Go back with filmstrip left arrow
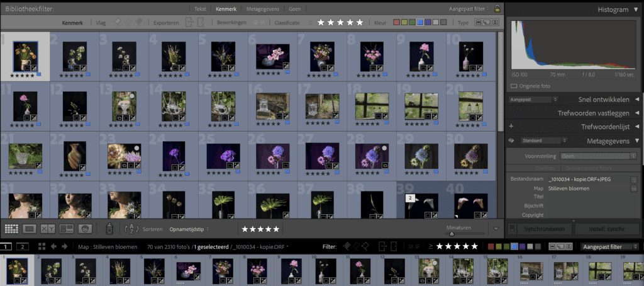644x286 pixels. click(x=53, y=247)
